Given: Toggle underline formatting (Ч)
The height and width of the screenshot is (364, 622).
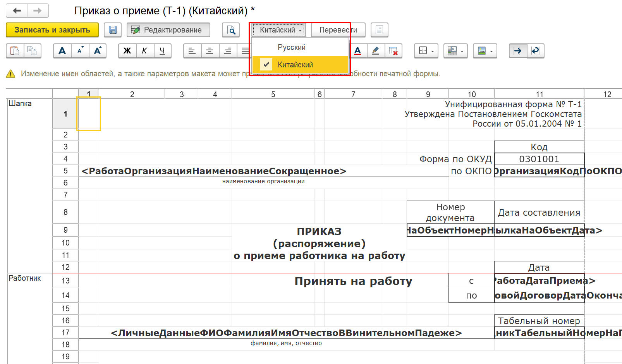Looking at the screenshot, I should (162, 51).
